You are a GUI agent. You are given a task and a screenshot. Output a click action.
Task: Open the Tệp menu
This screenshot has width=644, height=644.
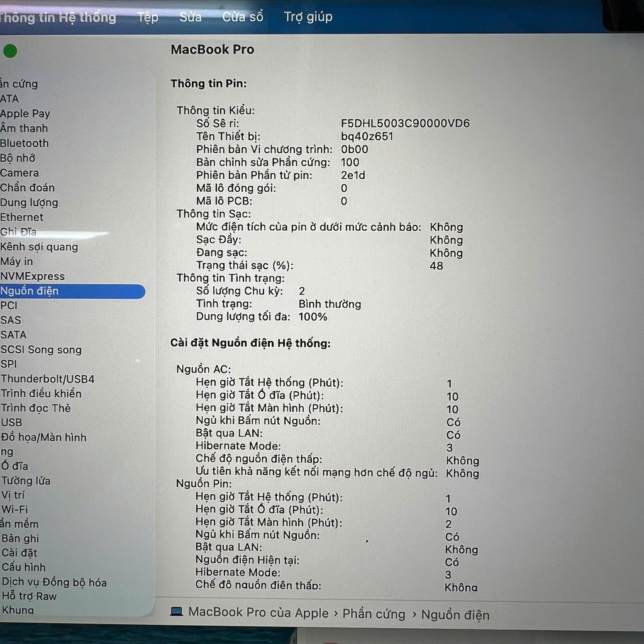[x=148, y=17]
